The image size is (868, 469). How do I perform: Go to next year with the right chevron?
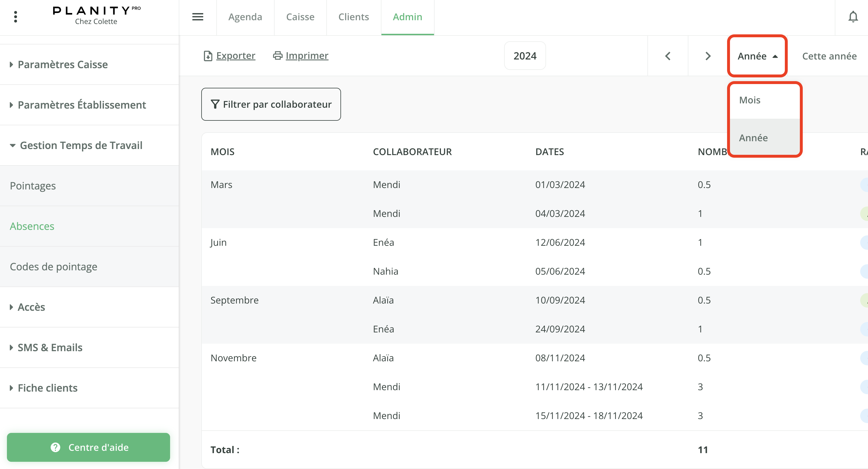click(708, 56)
